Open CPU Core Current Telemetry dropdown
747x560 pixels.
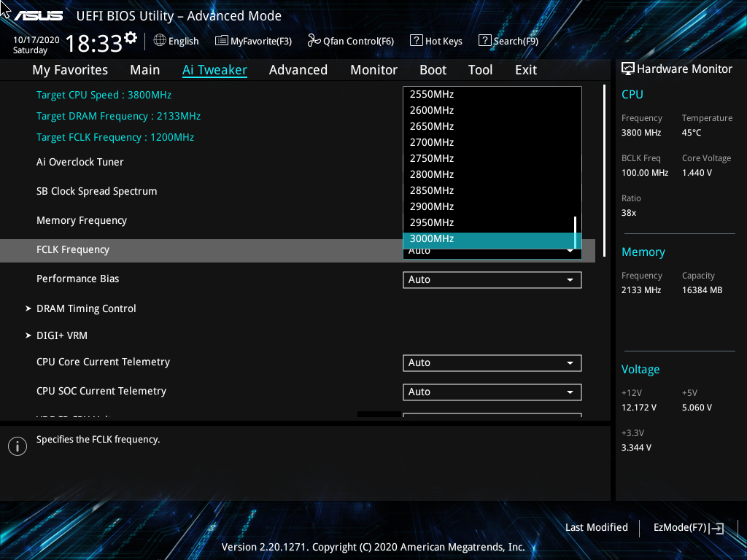click(x=492, y=363)
